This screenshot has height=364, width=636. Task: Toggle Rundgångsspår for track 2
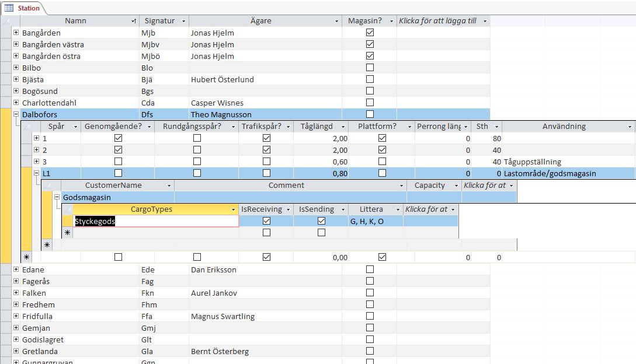point(197,150)
